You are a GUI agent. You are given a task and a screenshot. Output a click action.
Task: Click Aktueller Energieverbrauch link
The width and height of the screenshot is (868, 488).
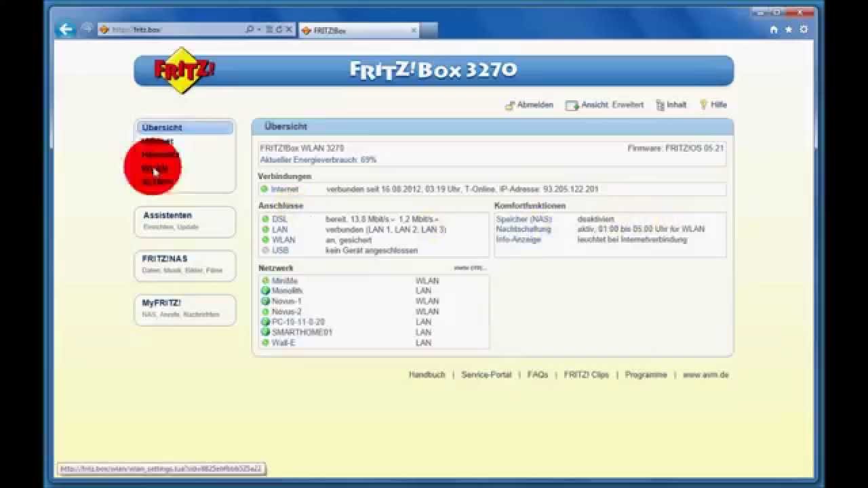tap(318, 160)
